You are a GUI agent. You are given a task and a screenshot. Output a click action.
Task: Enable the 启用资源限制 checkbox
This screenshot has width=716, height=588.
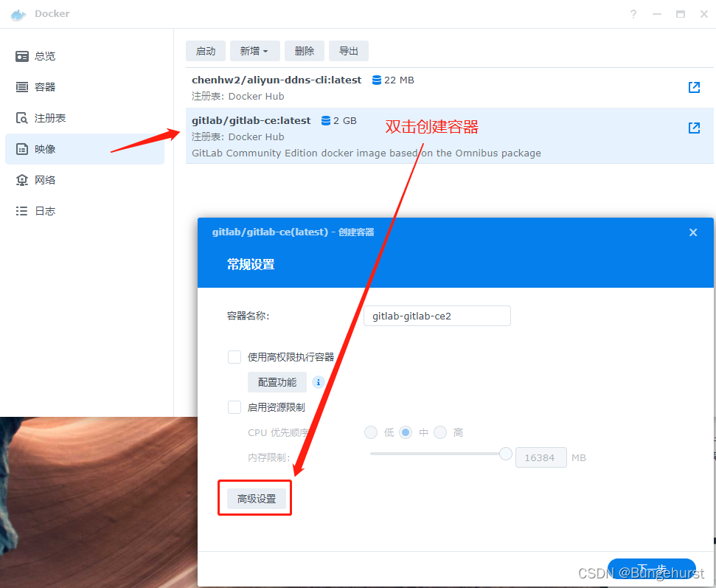[234, 407]
